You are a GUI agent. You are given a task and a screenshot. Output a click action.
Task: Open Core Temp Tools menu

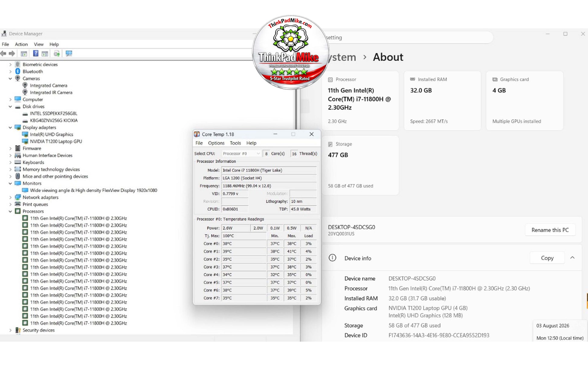235,143
